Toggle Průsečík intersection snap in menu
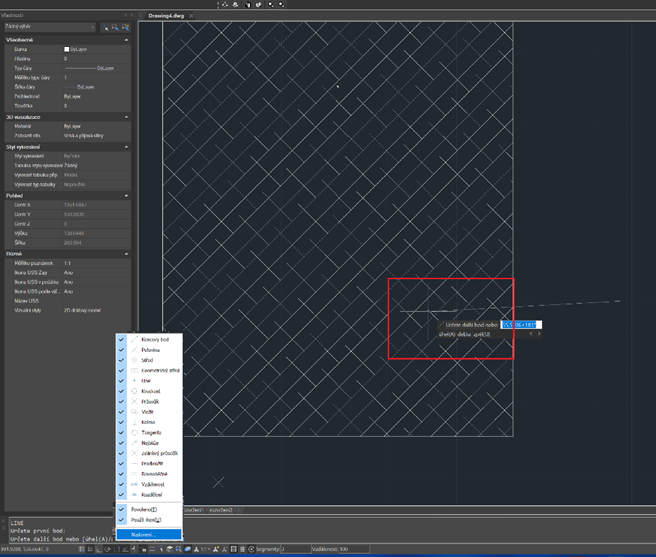The image size is (656, 557). pos(149,402)
